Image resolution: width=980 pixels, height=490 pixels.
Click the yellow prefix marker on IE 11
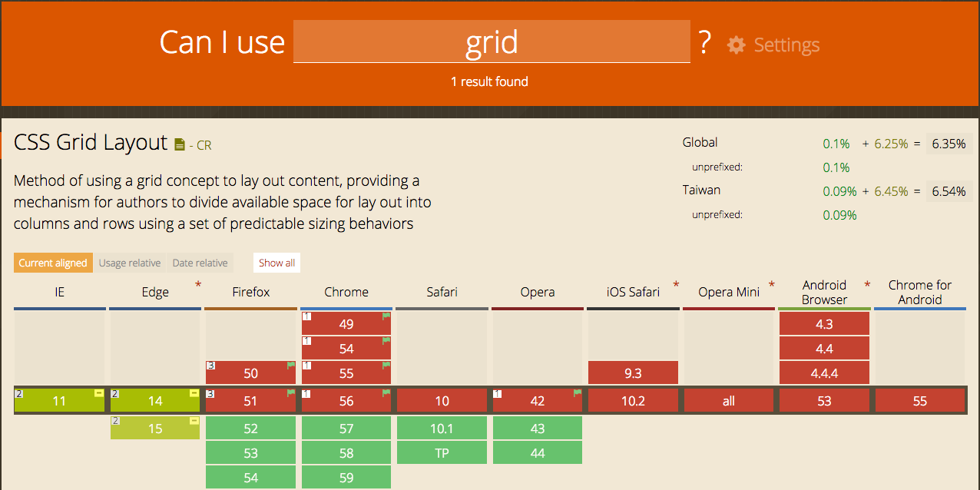click(99, 393)
